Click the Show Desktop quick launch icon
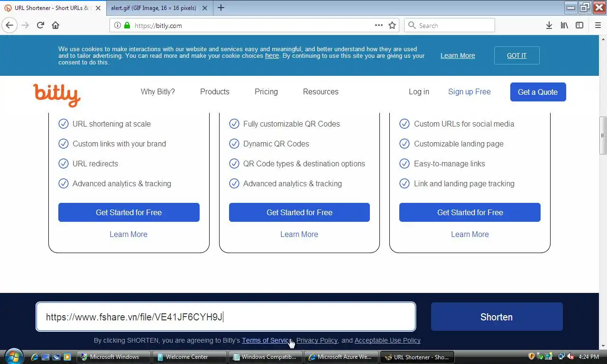This screenshot has width=607, height=364. tap(46, 357)
